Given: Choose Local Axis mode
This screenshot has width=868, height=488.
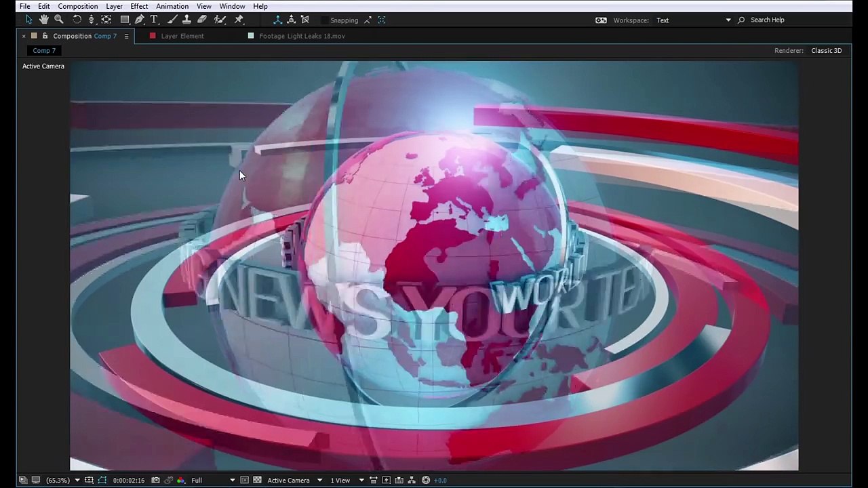Looking at the screenshot, I should pyautogui.click(x=277, y=20).
